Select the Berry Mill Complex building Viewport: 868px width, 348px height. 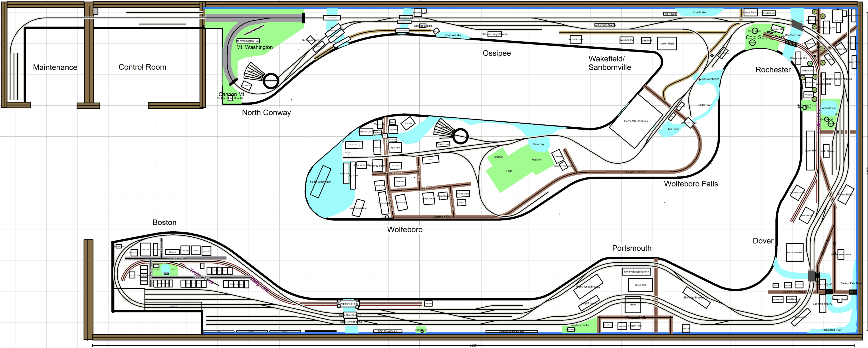pos(636,121)
